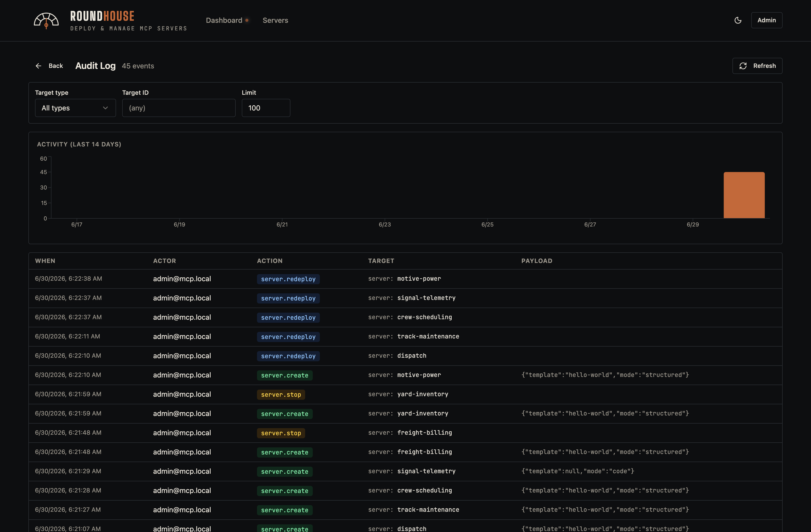Click the PAYLOAD column header

click(537, 261)
